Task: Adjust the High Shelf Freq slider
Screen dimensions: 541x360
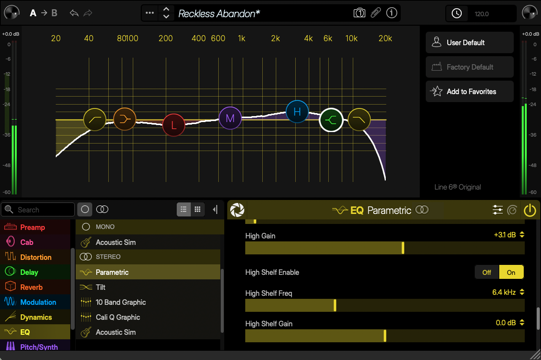Action: point(385,305)
